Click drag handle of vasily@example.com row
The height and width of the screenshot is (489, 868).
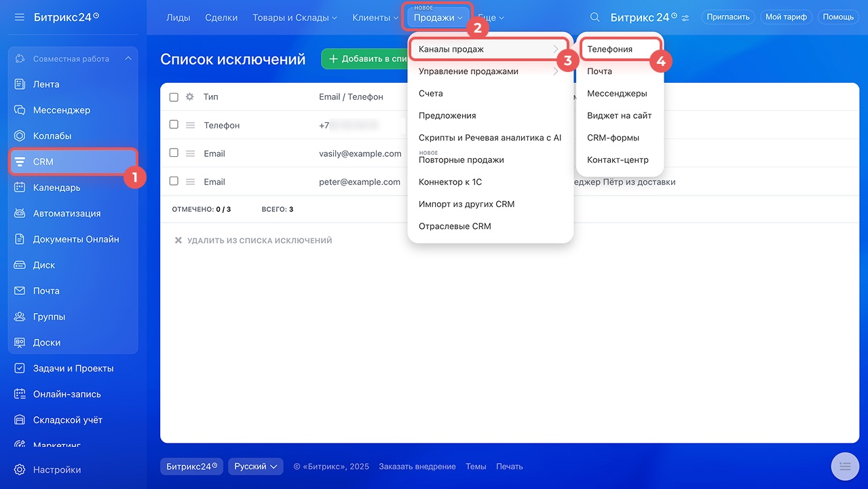[x=191, y=153]
